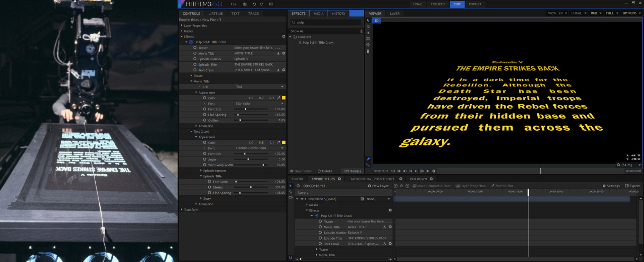Select the viewer Text tool
The image size is (644, 262).
pos(368,32)
